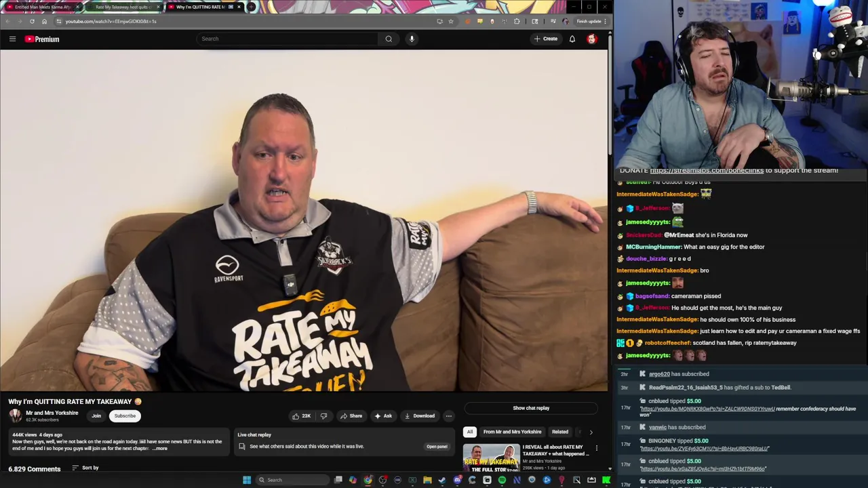Close the Entitled Man Meets Karma tab

coord(78,7)
